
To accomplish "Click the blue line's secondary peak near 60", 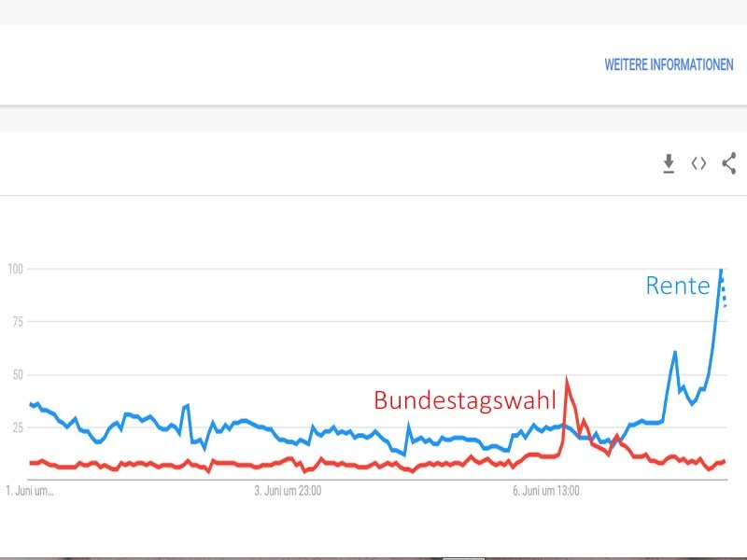I will click(675, 352).
